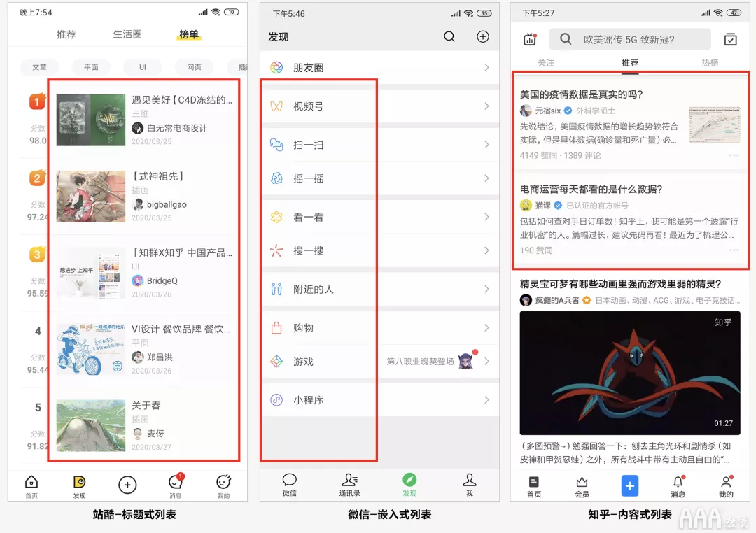The height and width of the screenshot is (533, 756).
Task: Open the 美国的疫情数据是真实的吗 question
Action: coord(581,94)
